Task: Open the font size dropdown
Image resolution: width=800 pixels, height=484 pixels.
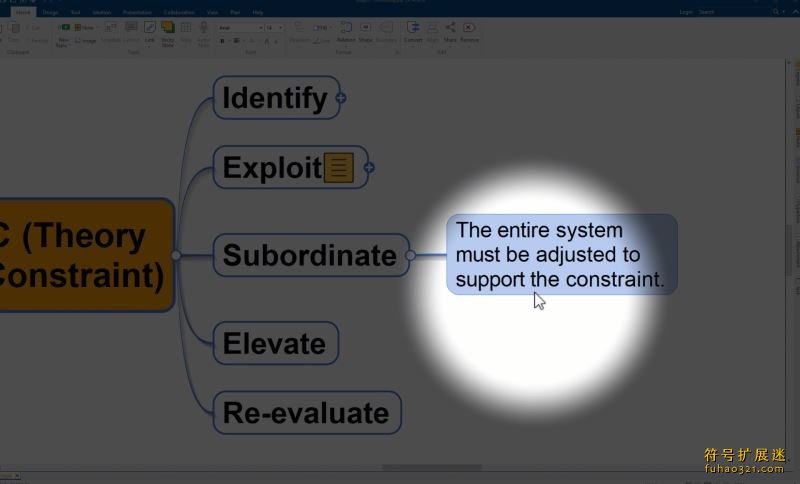Action: click(x=280, y=28)
